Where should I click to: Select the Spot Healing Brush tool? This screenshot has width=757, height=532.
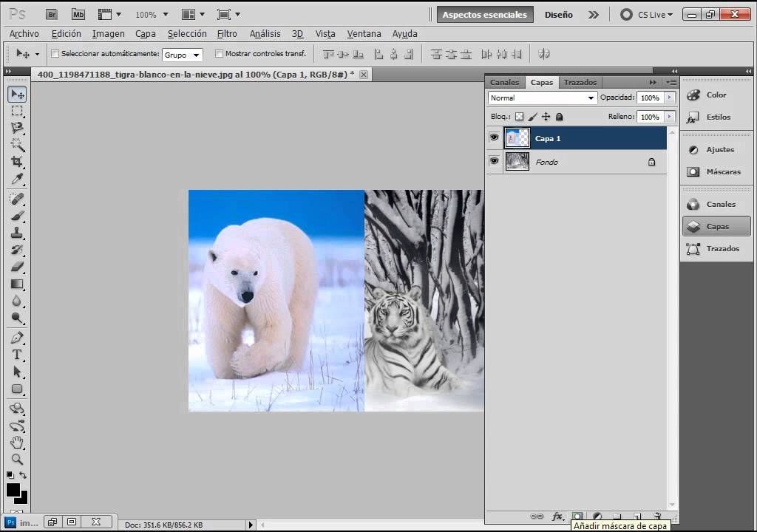point(17,199)
